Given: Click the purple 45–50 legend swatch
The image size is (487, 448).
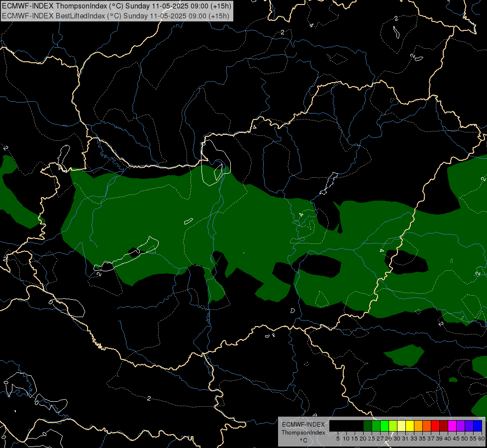Looking at the screenshot, I should point(461,426).
